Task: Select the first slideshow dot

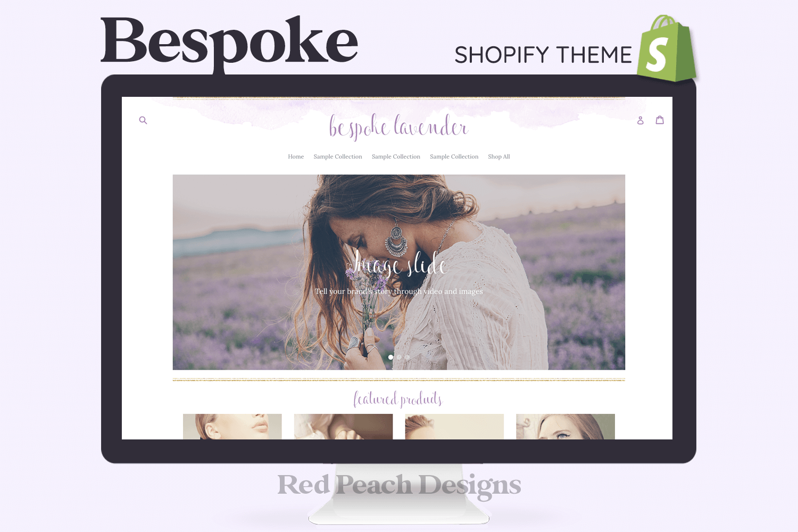Action: (390, 357)
